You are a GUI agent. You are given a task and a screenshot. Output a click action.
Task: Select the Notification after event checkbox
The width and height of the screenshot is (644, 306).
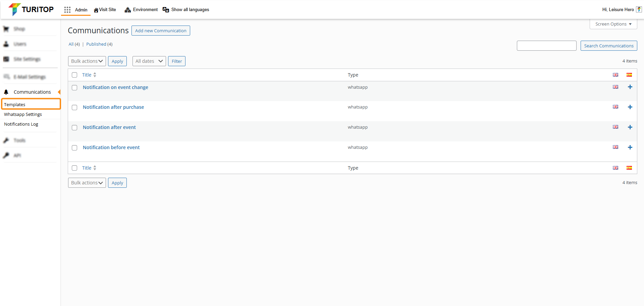[x=74, y=128]
